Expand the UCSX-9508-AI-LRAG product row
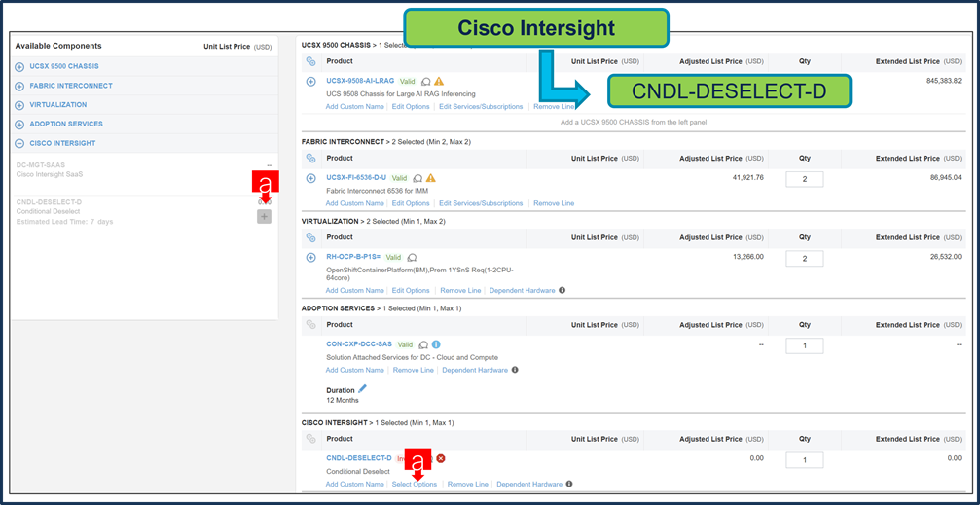This screenshot has height=505, width=980. point(310,82)
